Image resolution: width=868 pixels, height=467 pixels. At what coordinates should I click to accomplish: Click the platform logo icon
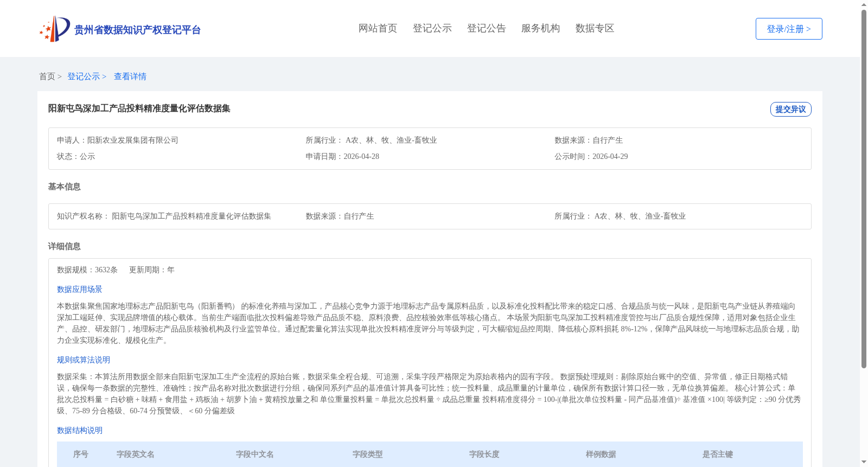[x=55, y=29]
